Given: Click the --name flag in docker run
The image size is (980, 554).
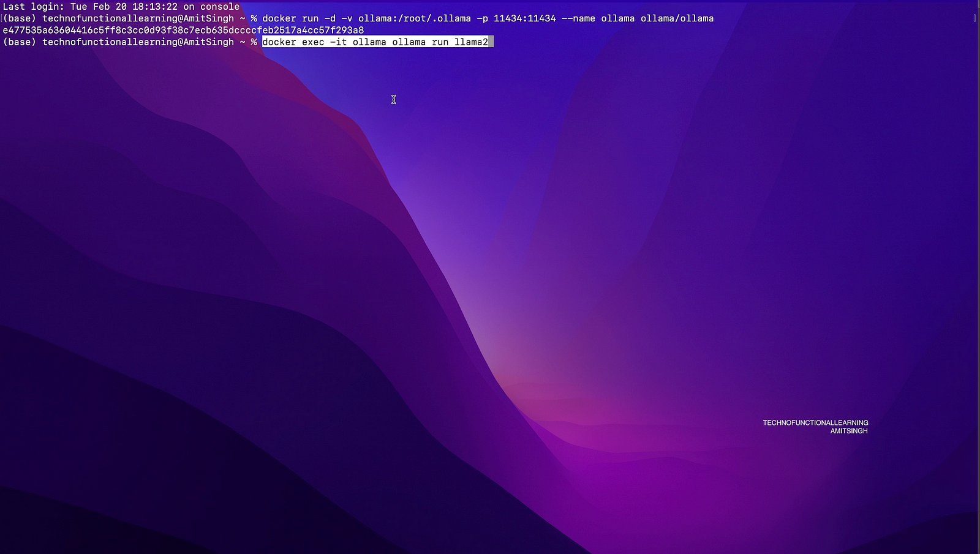Looking at the screenshot, I should pos(578,18).
